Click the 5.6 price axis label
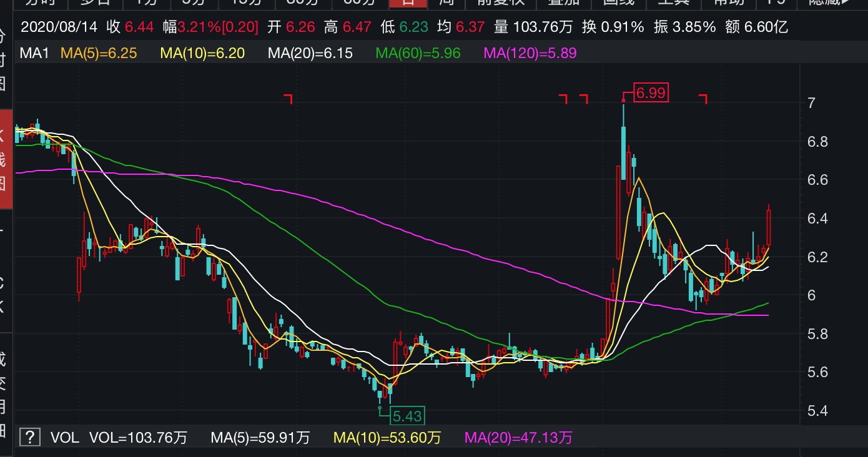 coord(817,372)
